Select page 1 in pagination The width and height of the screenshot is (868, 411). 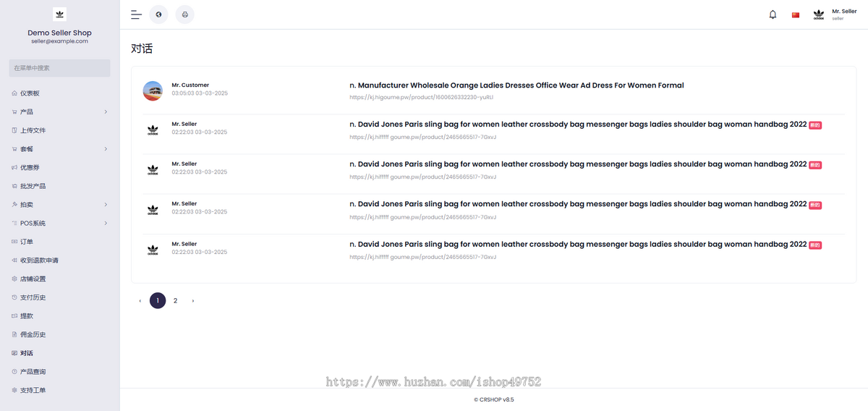[158, 300]
